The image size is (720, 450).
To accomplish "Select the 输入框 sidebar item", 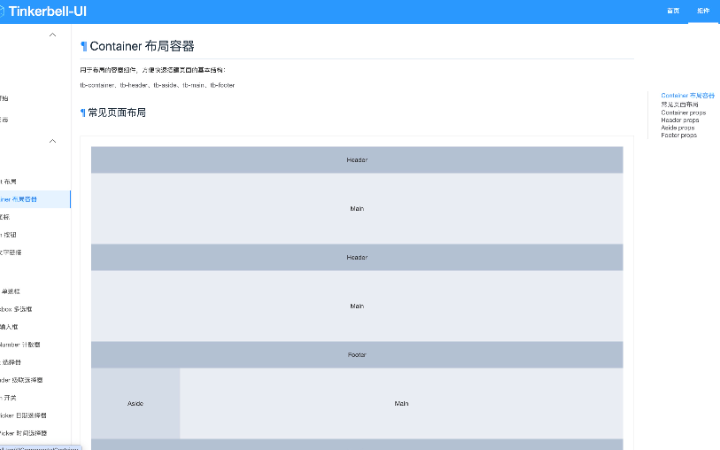I will pos(35,327).
